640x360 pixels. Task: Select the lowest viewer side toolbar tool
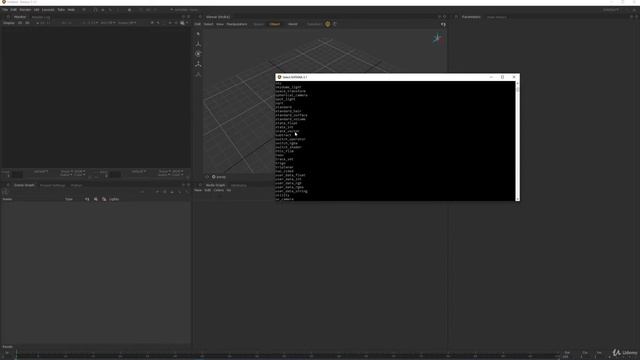click(x=198, y=74)
